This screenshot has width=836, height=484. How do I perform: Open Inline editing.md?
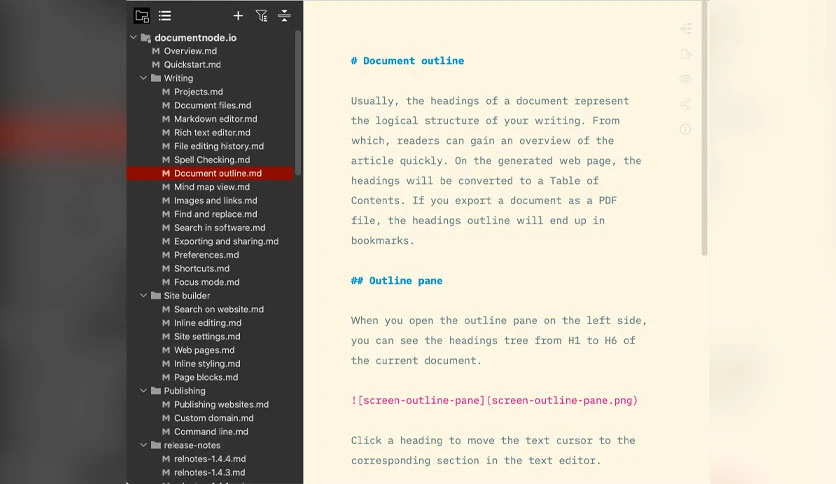pos(207,323)
